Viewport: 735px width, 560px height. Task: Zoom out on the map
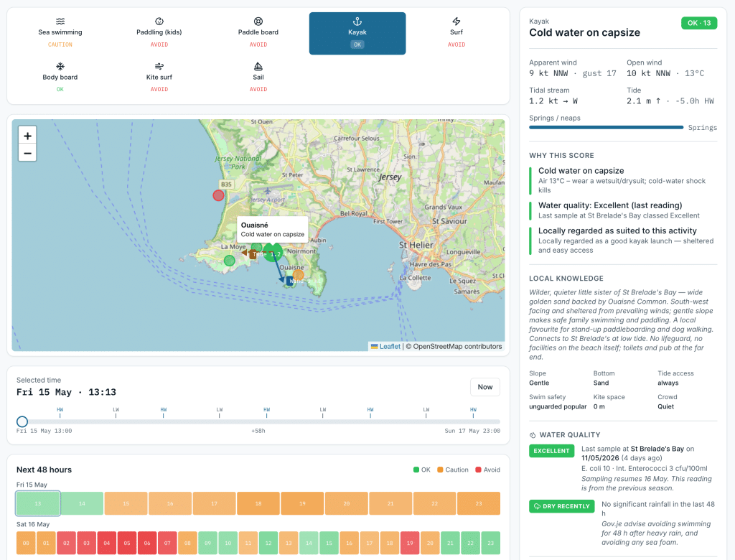(x=28, y=153)
